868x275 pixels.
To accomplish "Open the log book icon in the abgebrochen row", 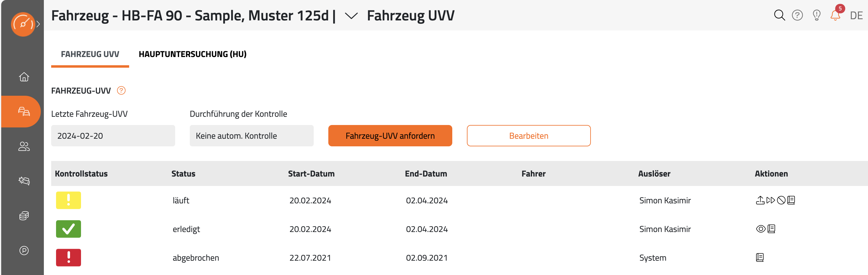I will point(760,258).
